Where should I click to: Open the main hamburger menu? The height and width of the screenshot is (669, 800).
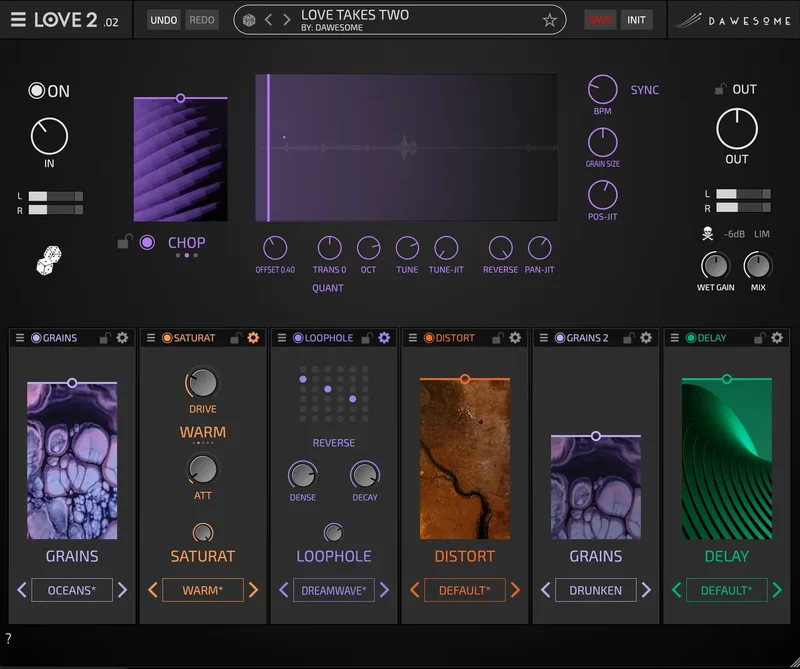coord(18,20)
